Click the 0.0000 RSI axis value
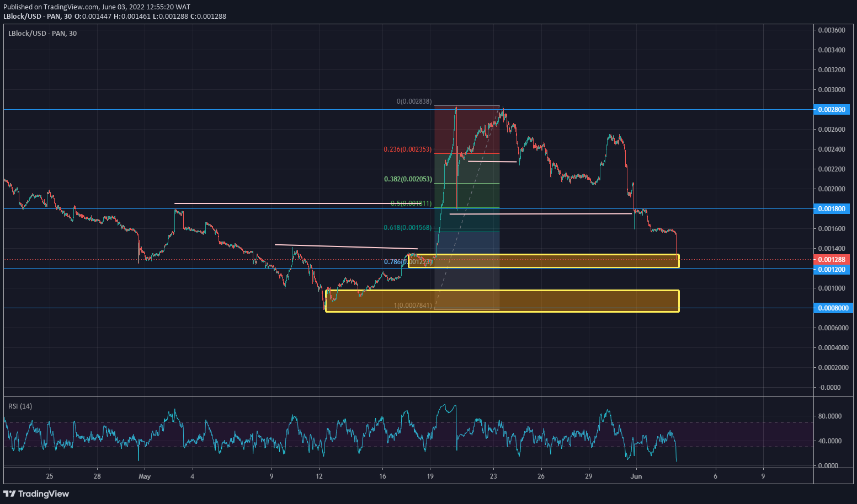This screenshot has height=504, width=857. click(828, 466)
